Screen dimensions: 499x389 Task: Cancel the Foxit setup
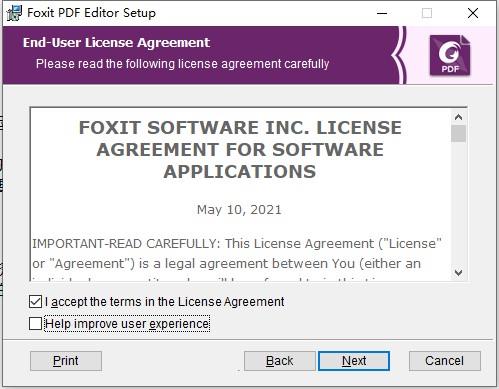[x=445, y=361]
